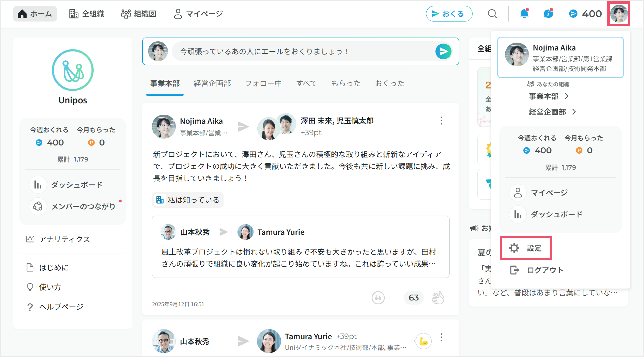Click Nojima Aika's avatar in the first post
644x357 pixels.
pyautogui.click(x=164, y=127)
